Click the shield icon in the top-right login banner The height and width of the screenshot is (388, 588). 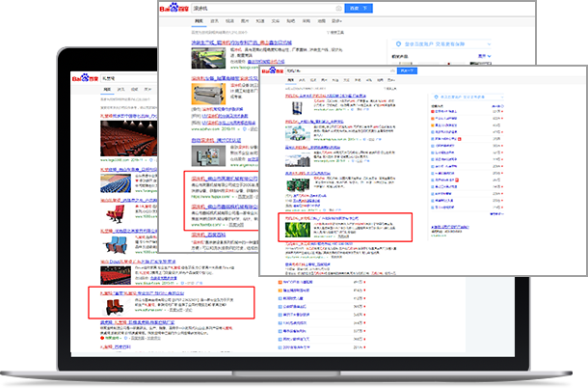(395, 43)
